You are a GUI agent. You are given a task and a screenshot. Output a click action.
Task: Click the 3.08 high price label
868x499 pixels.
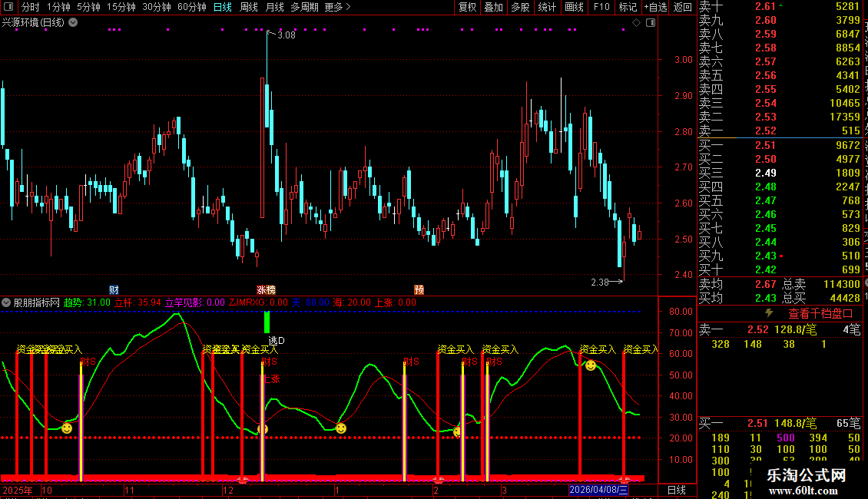click(287, 35)
